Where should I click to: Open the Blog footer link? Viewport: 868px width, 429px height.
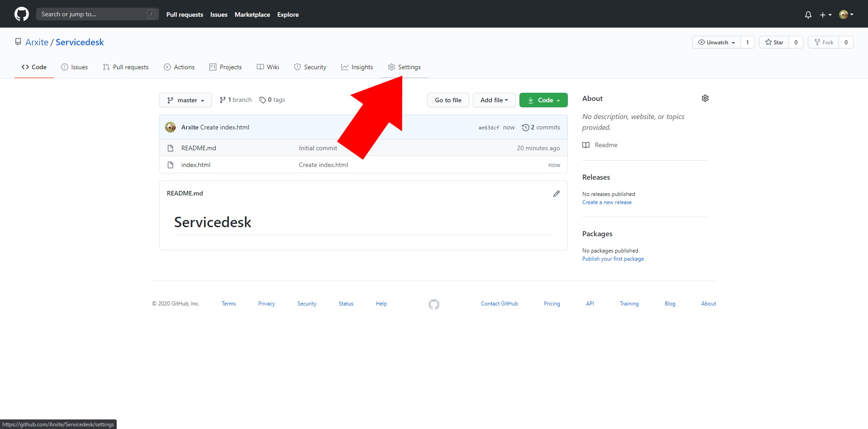[x=670, y=304]
